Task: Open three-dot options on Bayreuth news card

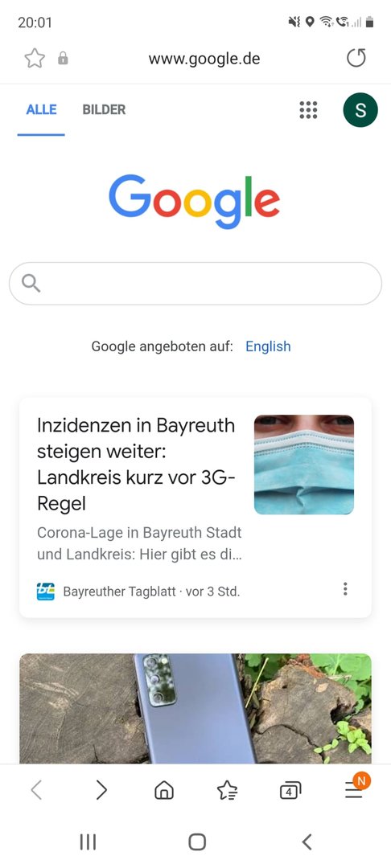Action: click(x=345, y=588)
